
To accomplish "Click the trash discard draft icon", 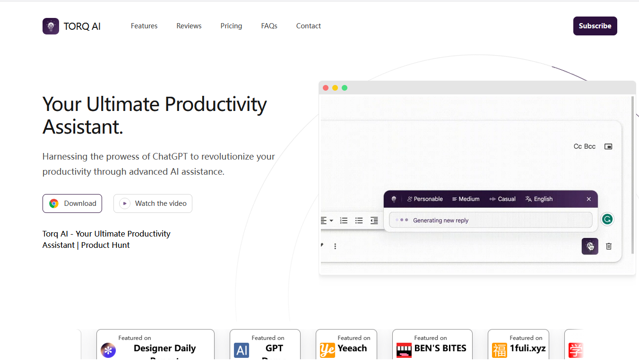I will (x=609, y=246).
